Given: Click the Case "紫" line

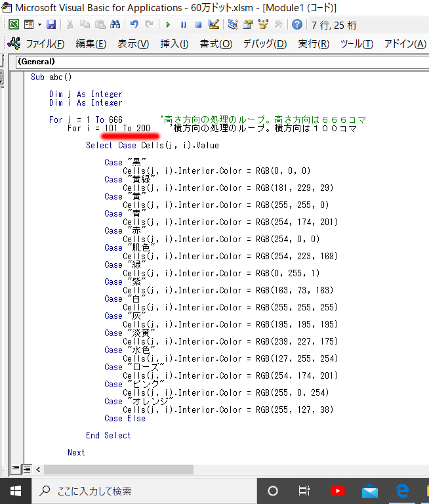Looking at the screenshot, I should 125,282.
